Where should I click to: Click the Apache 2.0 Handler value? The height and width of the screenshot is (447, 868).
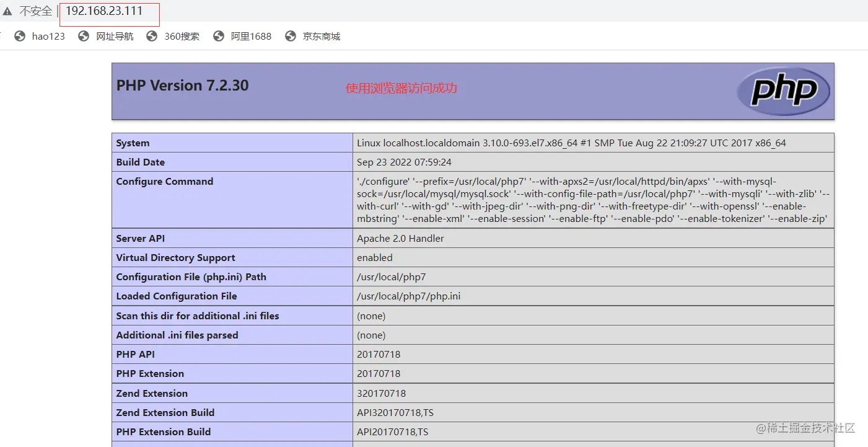(x=400, y=238)
